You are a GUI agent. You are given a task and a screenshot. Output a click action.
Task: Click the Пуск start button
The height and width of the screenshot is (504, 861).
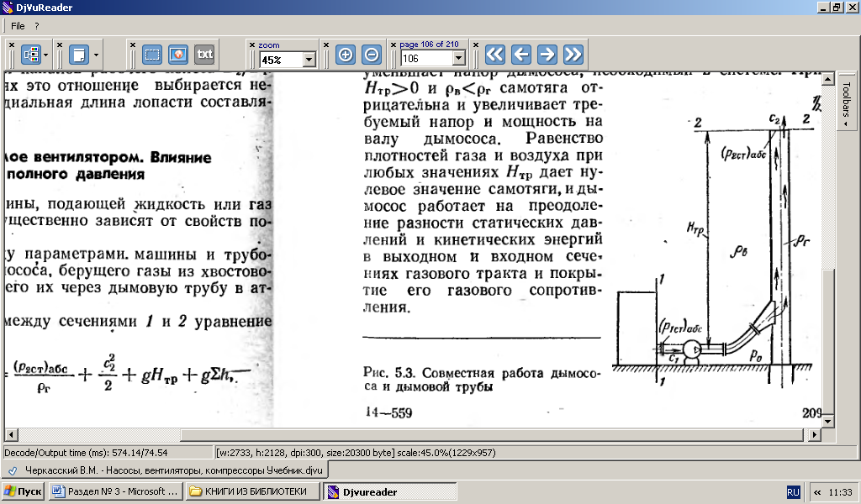(24, 491)
